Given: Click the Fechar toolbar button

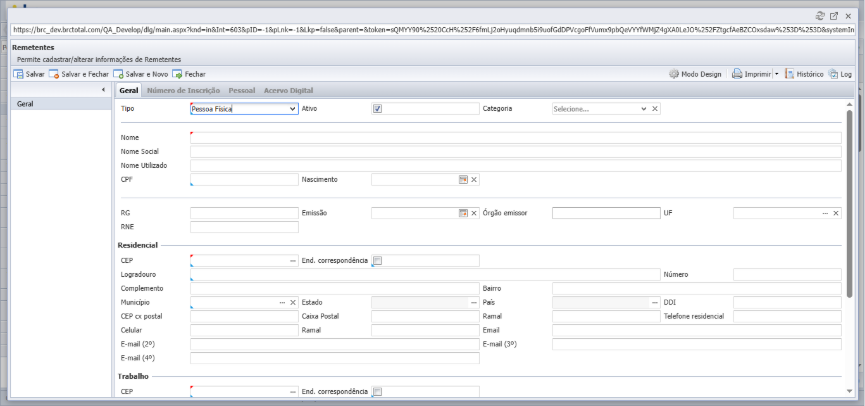Looking at the screenshot, I should point(189,74).
